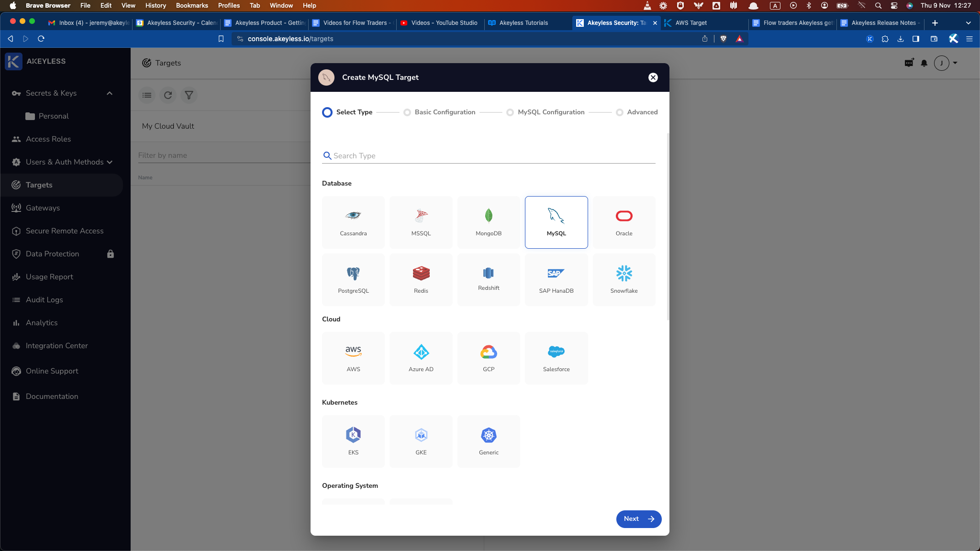Choose the PostgreSQL target icon

(353, 279)
